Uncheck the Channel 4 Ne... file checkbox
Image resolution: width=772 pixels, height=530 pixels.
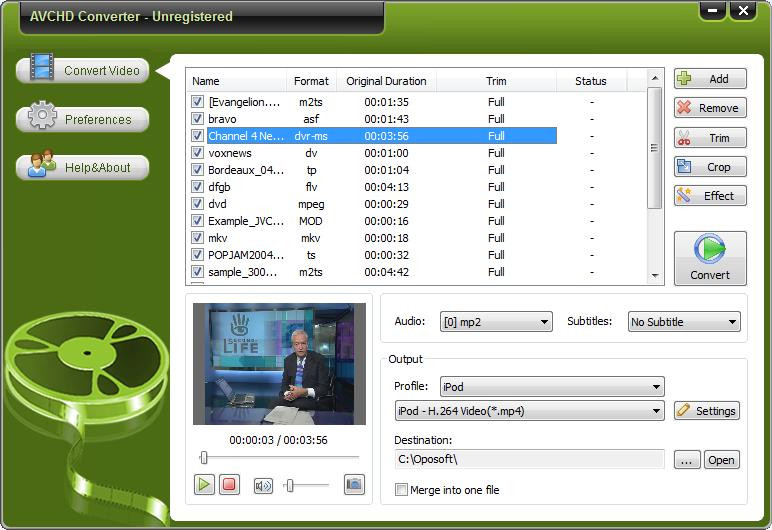(x=197, y=136)
